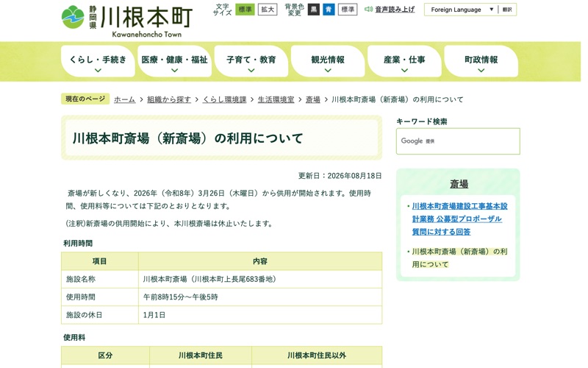Expand the 町政情報 menu
Image resolution: width=588 pixels, height=368 pixels.
tap(481, 62)
